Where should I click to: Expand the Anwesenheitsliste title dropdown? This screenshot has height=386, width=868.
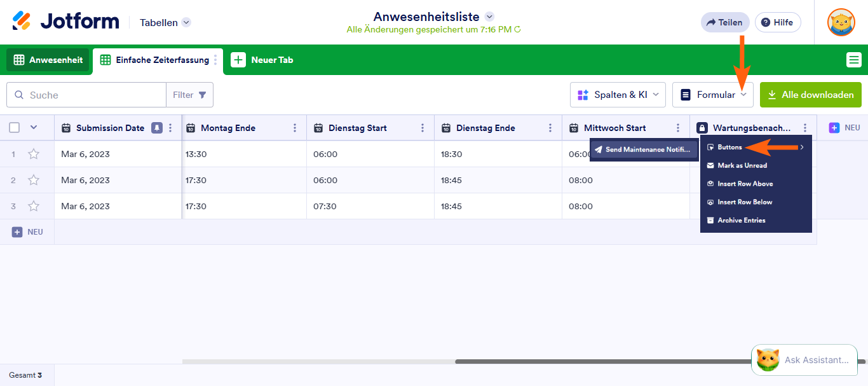point(489,17)
